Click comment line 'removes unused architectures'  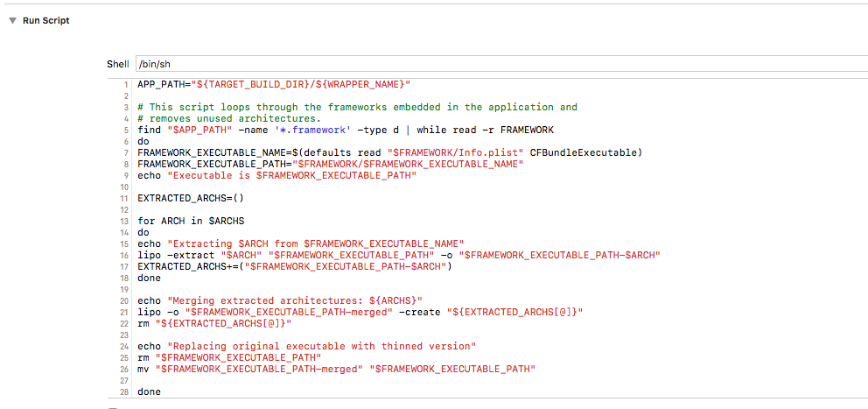point(229,118)
